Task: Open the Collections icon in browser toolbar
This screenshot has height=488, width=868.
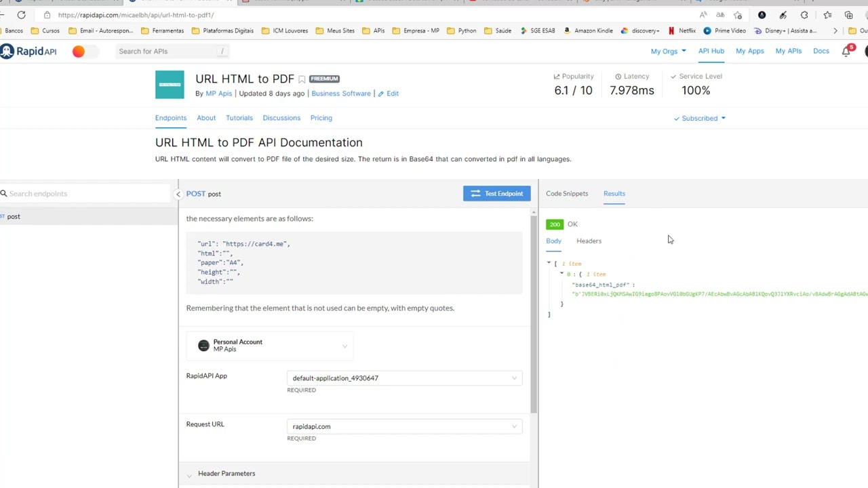Action: point(848,15)
